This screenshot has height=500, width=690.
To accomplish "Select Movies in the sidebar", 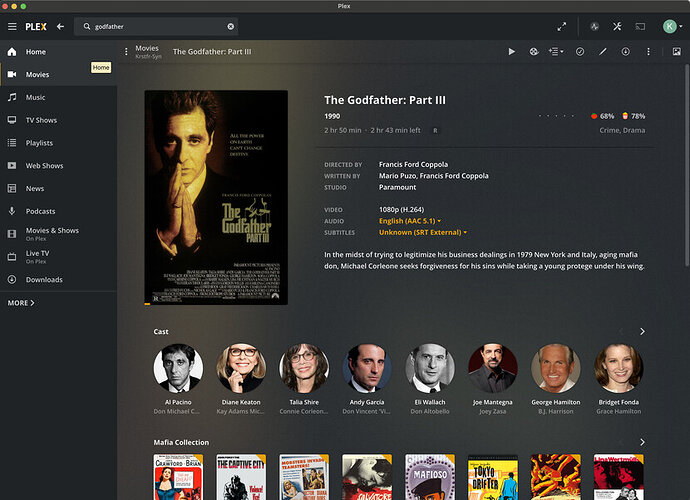I will point(59,74).
